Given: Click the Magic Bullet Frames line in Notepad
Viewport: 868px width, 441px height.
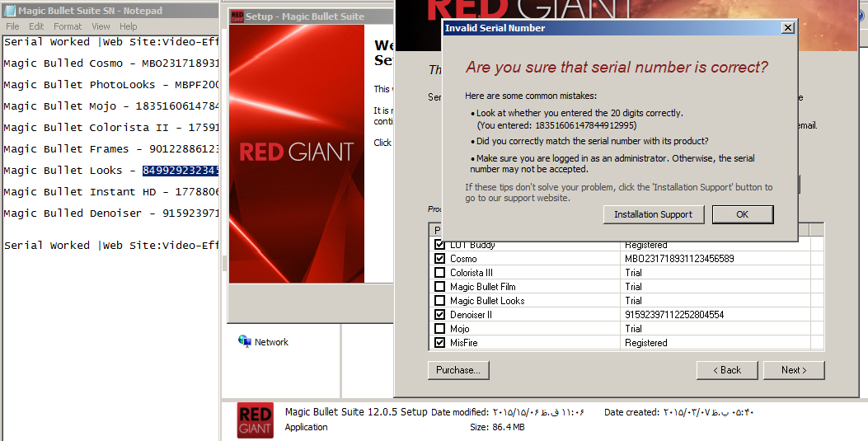Looking at the screenshot, I should [x=111, y=149].
